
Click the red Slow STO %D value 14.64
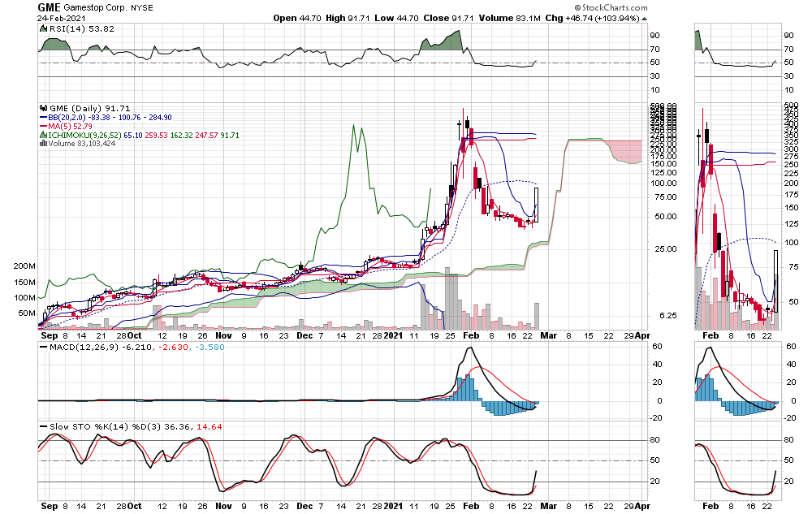coord(209,427)
